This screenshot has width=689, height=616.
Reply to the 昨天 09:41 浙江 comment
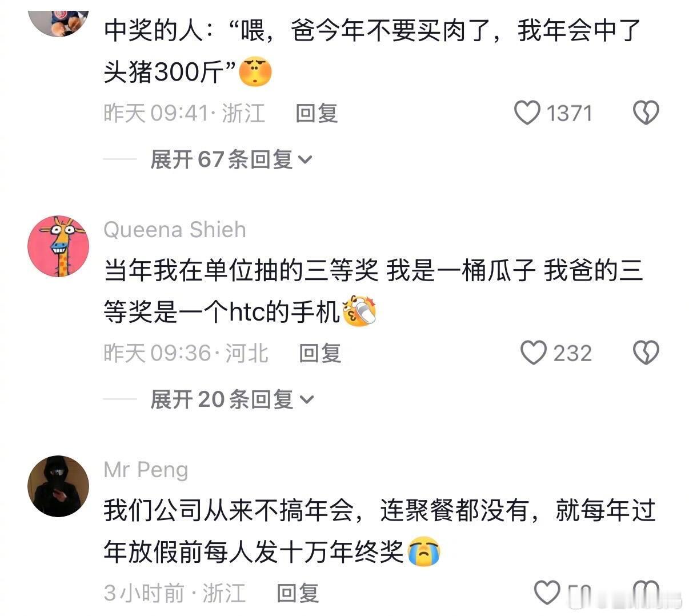[317, 113]
